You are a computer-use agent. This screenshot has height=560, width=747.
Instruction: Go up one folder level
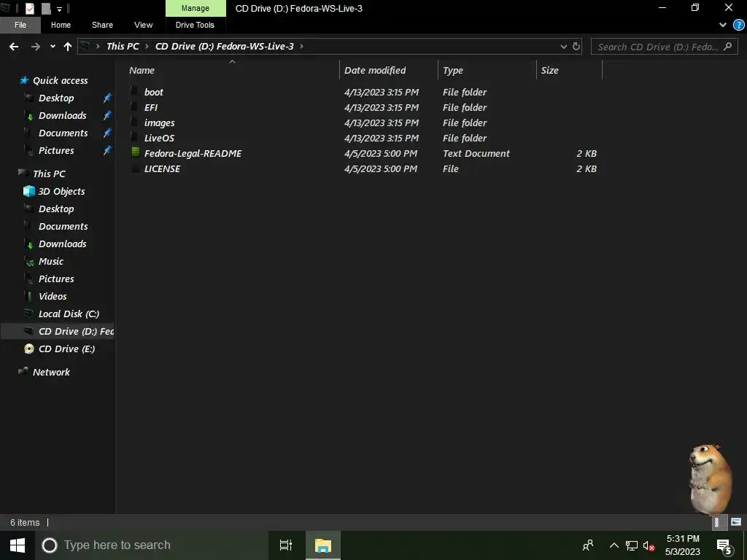coord(68,47)
